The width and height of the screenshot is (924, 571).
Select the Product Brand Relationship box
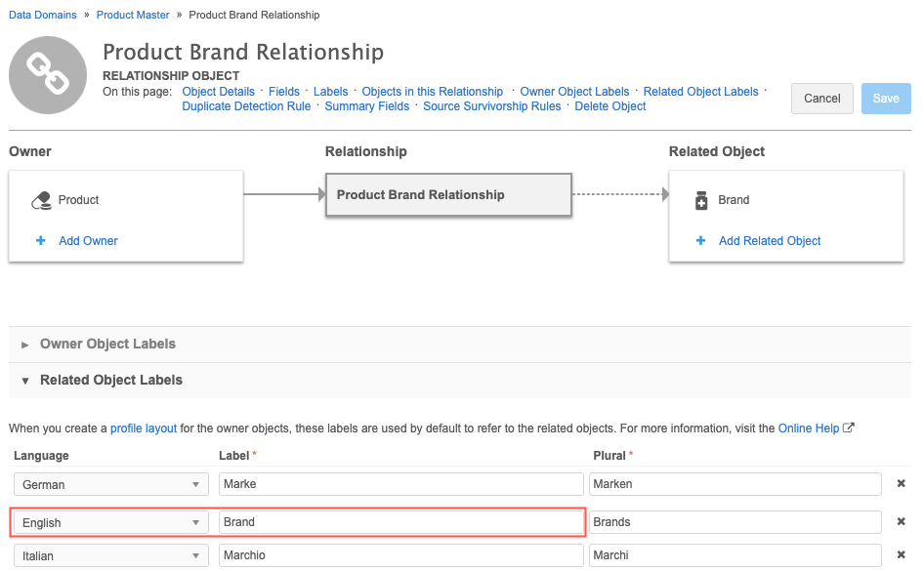point(447,195)
